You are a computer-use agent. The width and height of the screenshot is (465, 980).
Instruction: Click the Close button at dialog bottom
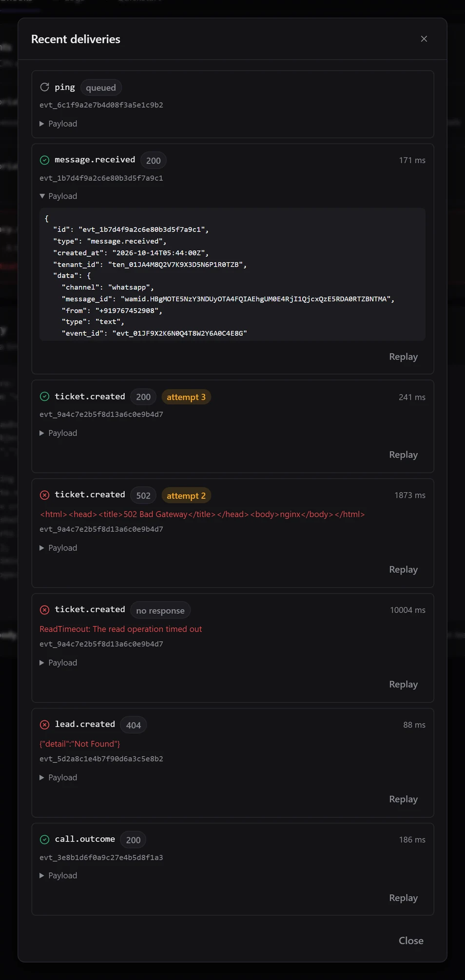point(411,941)
